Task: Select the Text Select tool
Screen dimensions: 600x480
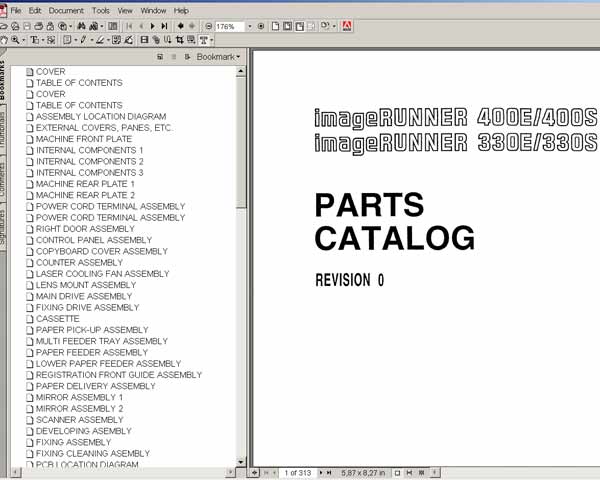Action: pyautogui.click(x=34, y=39)
